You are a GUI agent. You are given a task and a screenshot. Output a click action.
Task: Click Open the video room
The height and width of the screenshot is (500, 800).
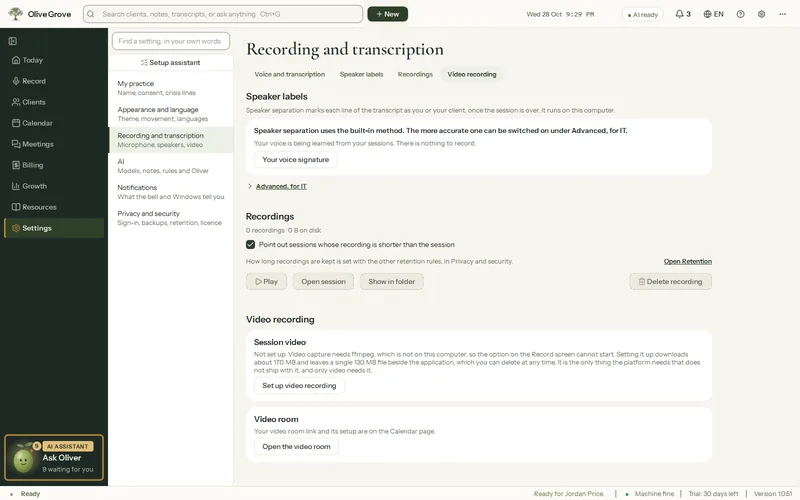(x=296, y=446)
